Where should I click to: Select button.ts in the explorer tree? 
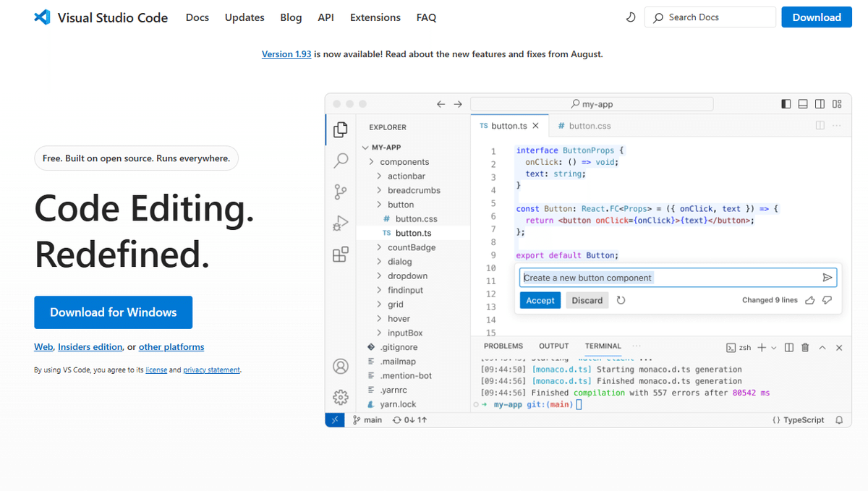[413, 233]
